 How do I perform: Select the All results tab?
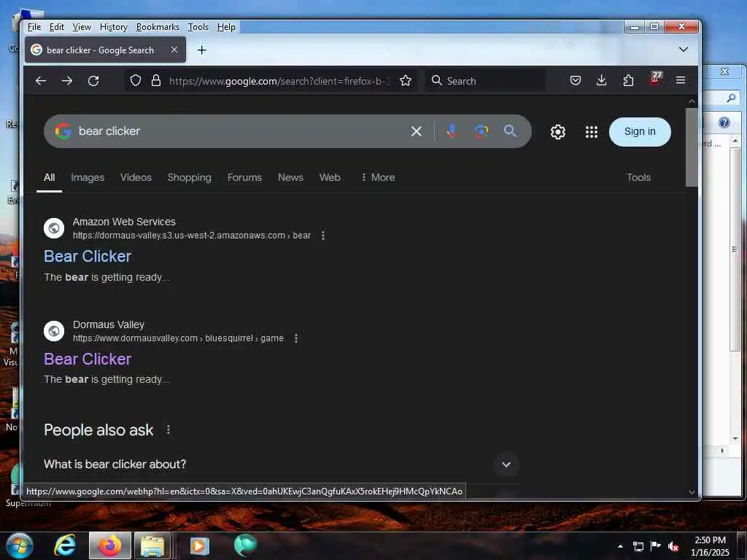pyautogui.click(x=49, y=177)
